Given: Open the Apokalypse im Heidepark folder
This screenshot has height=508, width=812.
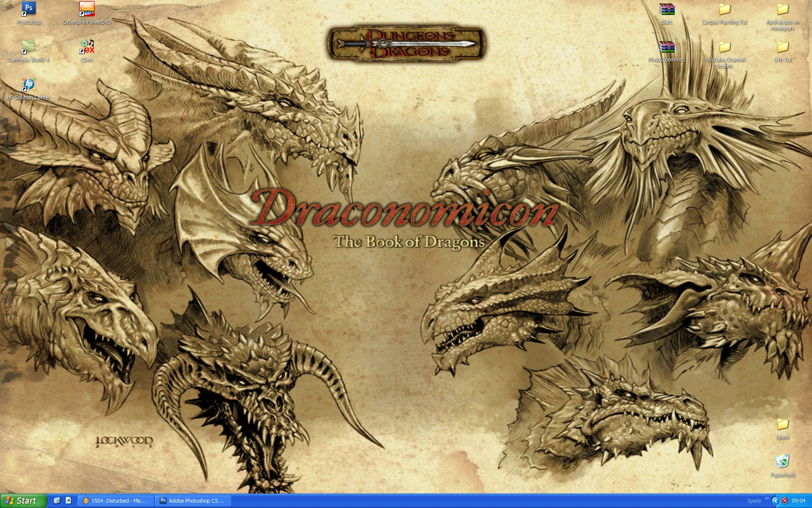Looking at the screenshot, I should (783, 16).
